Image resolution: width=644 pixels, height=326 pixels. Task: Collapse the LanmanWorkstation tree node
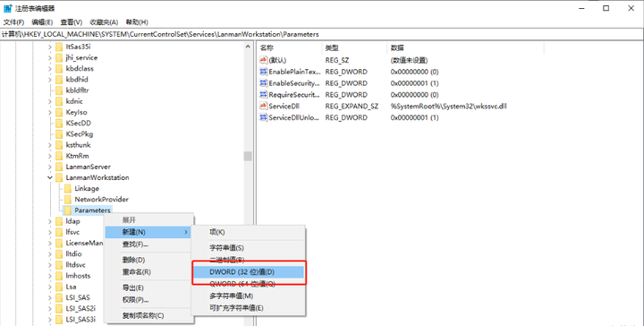pos(50,177)
